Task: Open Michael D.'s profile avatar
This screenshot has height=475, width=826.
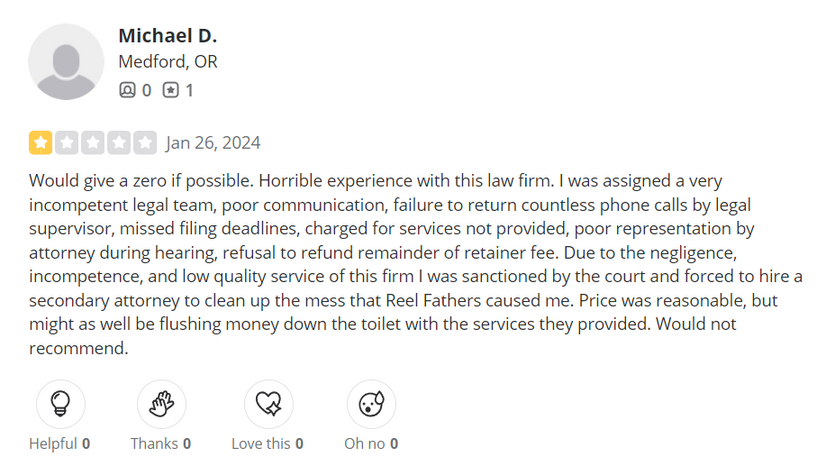Action: click(66, 62)
